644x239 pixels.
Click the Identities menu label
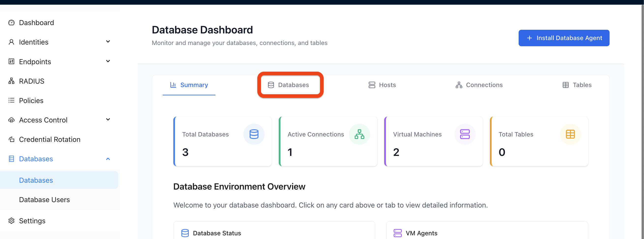(33, 42)
